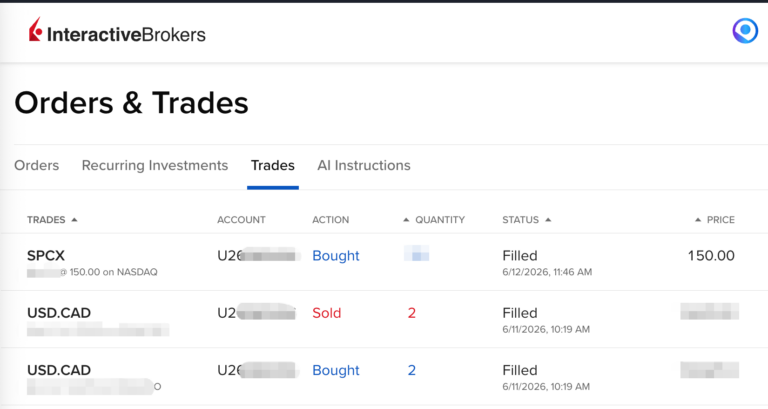Open the blue circular assistant icon
Image resolution: width=768 pixels, height=409 pixels.
point(745,30)
